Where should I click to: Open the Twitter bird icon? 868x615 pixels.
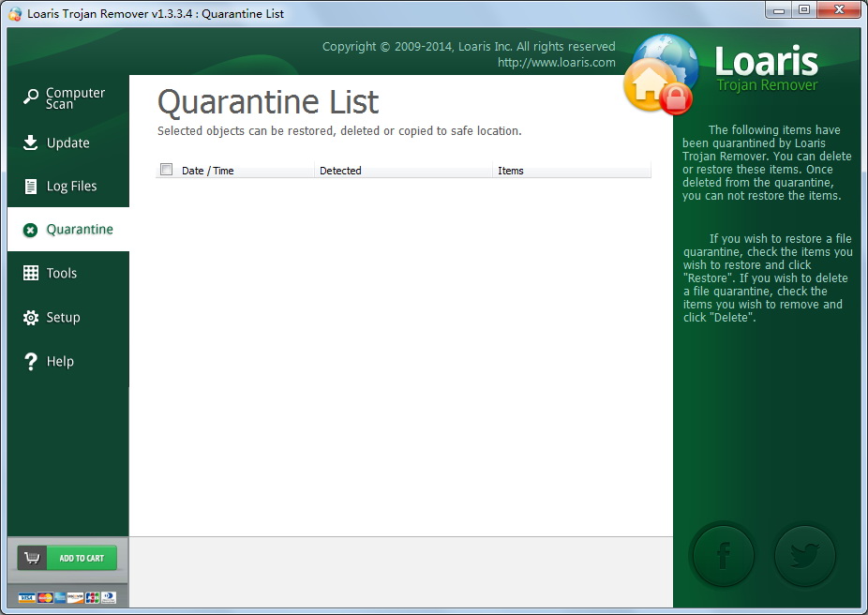[804, 555]
